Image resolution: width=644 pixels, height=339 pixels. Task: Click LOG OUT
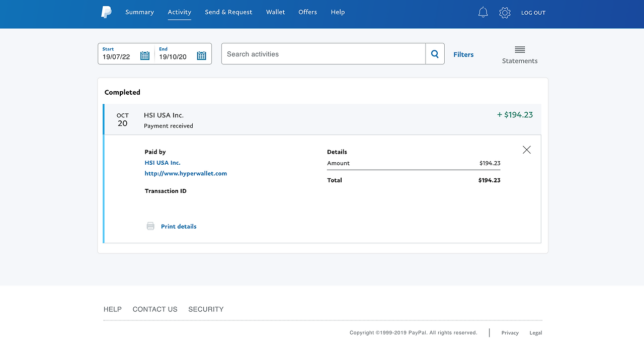(x=533, y=13)
